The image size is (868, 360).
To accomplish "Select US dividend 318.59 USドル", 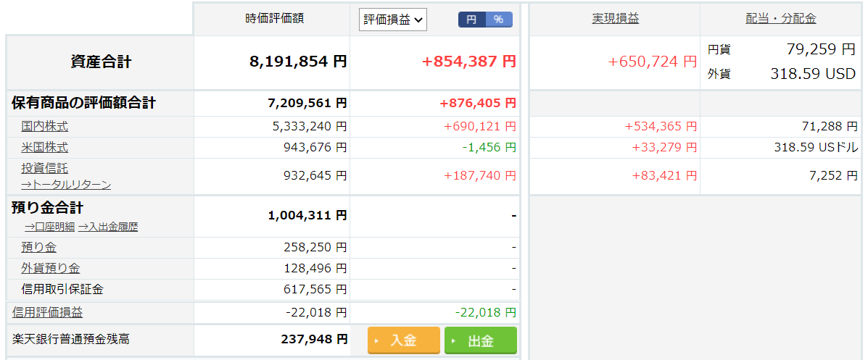I will point(817,148).
